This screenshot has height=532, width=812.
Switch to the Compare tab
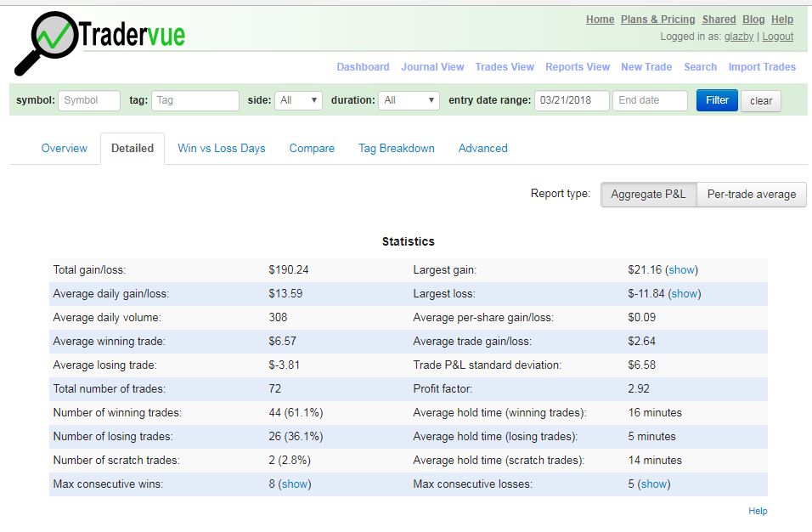(x=312, y=148)
